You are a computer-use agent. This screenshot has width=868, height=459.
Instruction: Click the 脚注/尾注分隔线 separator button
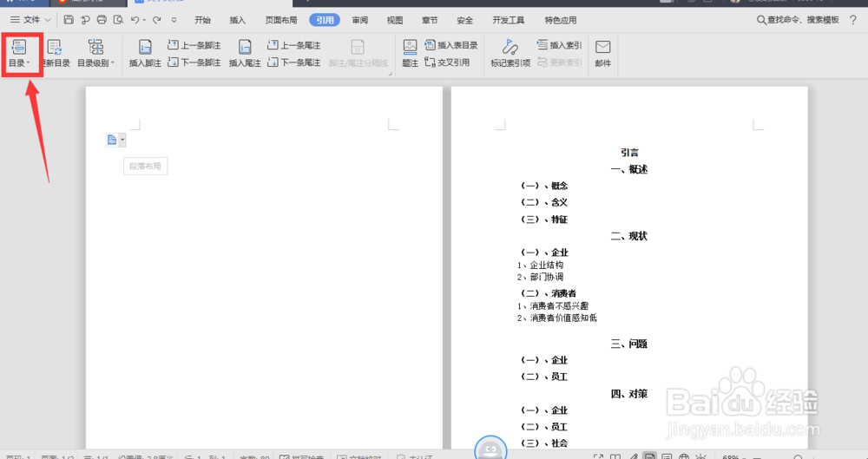click(x=358, y=54)
